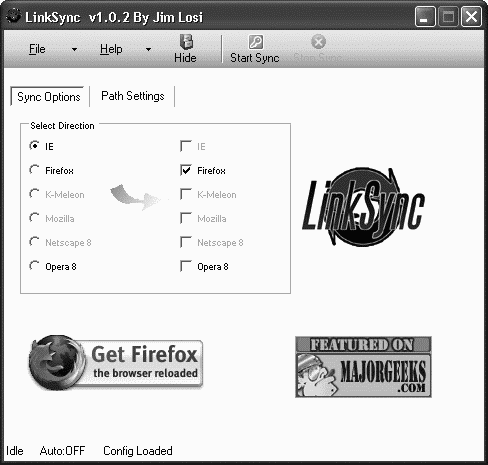Screen dimensions: 488x465
Task: Switch to the Sync Options tab
Action: pyautogui.click(x=49, y=97)
